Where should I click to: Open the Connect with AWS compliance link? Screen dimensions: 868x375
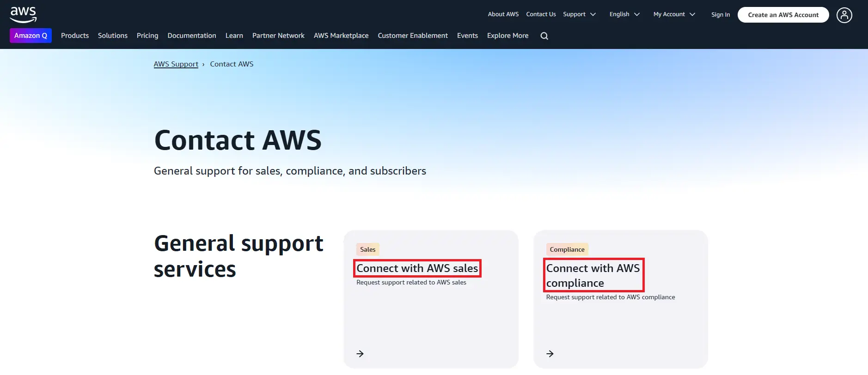point(593,275)
